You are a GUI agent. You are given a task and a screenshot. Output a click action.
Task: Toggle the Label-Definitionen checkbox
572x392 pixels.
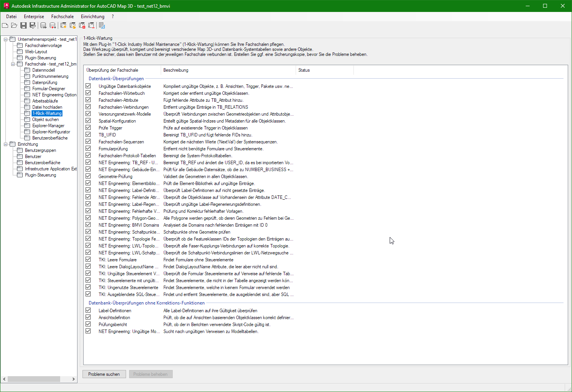[x=88, y=310]
